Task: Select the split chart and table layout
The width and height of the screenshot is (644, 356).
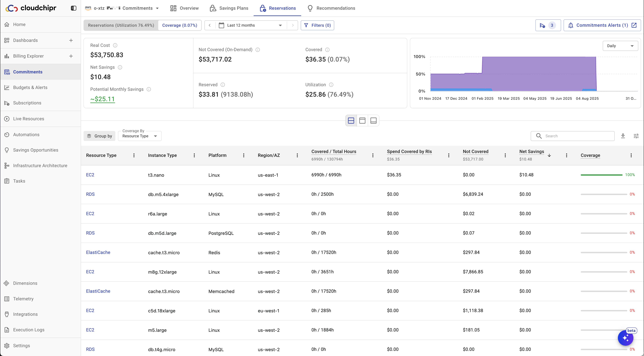Action: pos(351,121)
